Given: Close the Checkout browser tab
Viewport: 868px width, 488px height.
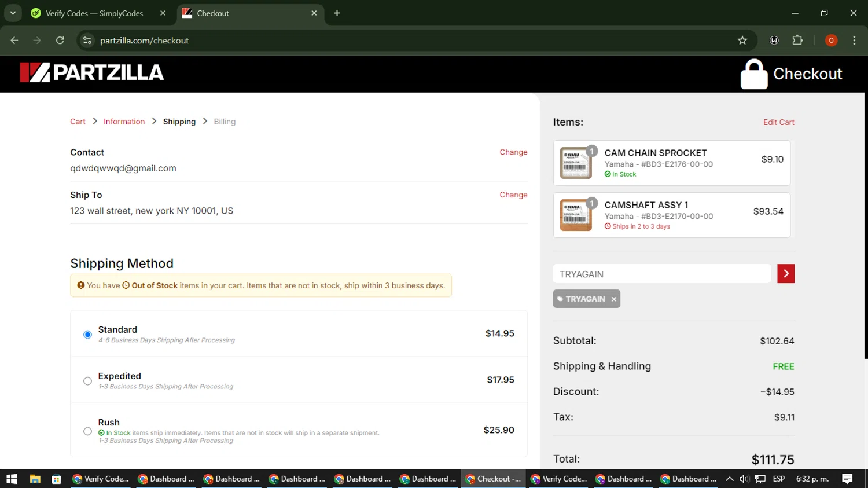Looking at the screenshot, I should point(314,13).
